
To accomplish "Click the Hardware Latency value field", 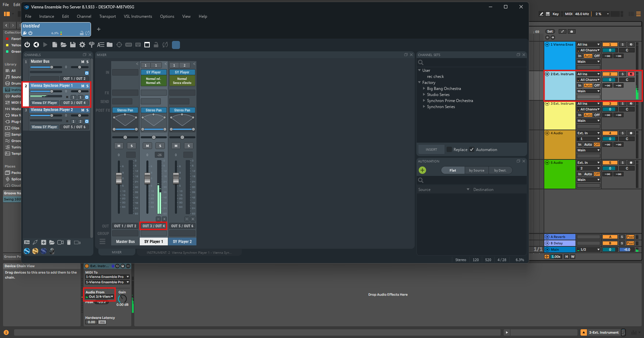I will (x=91, y=322).
